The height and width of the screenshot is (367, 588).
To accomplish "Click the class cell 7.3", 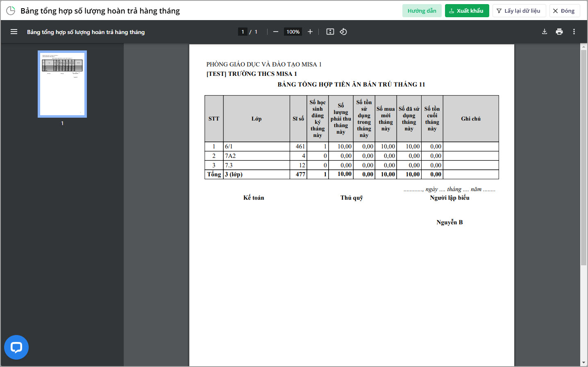I will 257,165.
